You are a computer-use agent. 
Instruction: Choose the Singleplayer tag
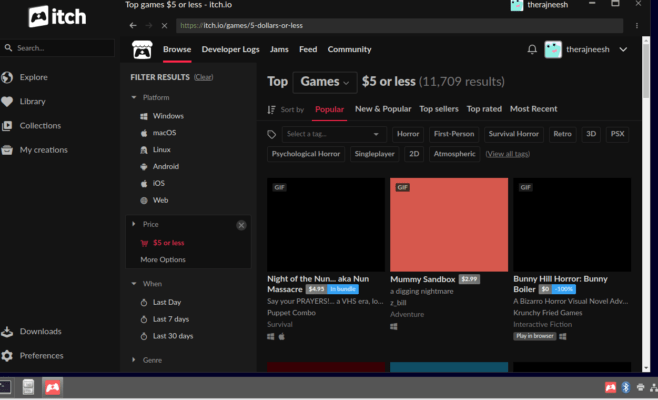375,154
